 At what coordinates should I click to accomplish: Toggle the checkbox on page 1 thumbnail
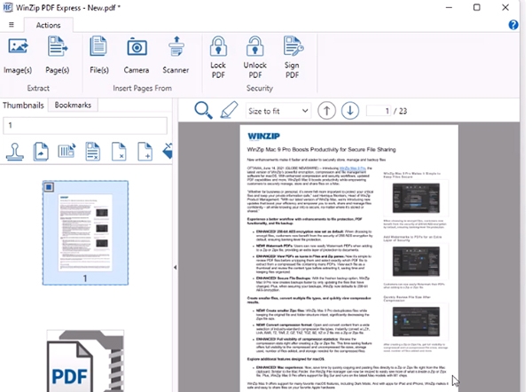[50, 187]
